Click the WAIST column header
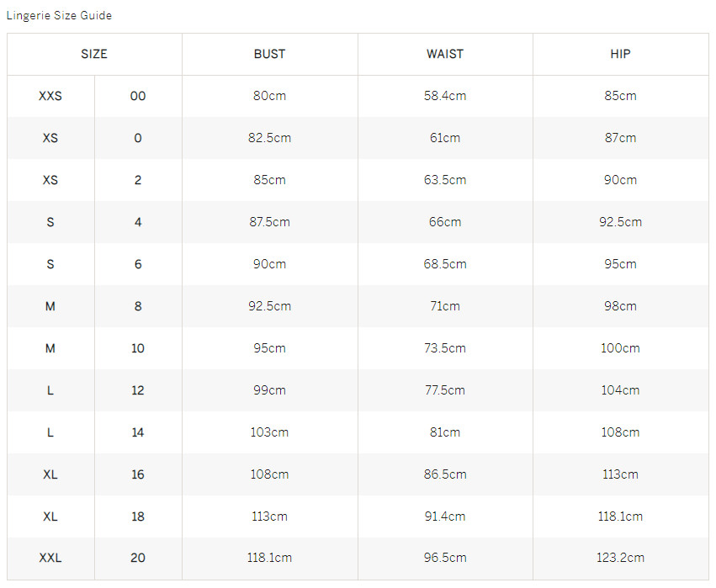Image resolution: width=716 pixels, height=588 pixels. (x=445, y=54)
